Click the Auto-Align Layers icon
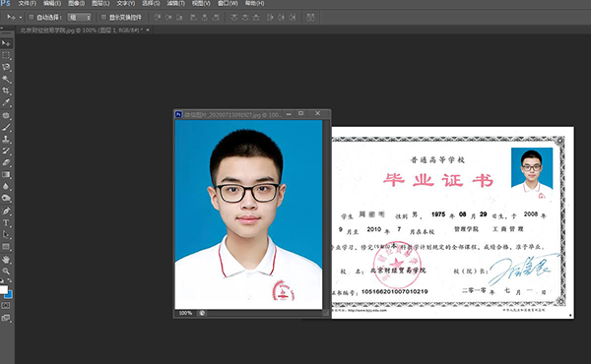 310,18
